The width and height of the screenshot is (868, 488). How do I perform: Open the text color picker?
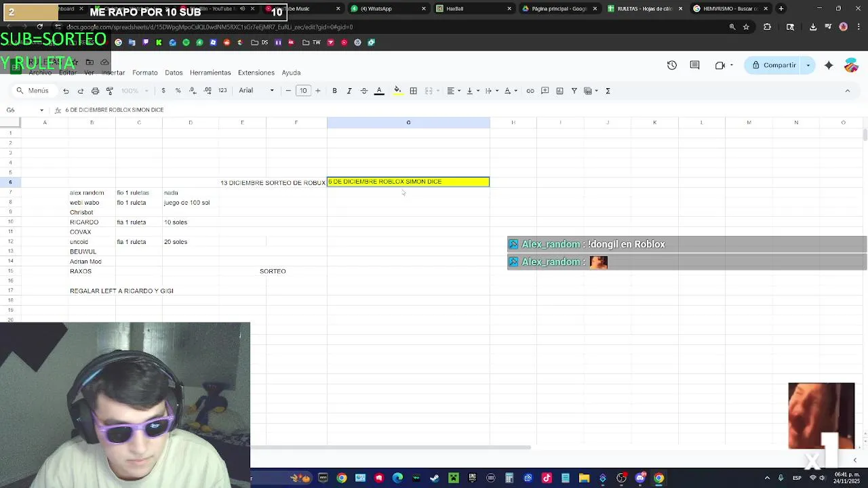point(379,91)
